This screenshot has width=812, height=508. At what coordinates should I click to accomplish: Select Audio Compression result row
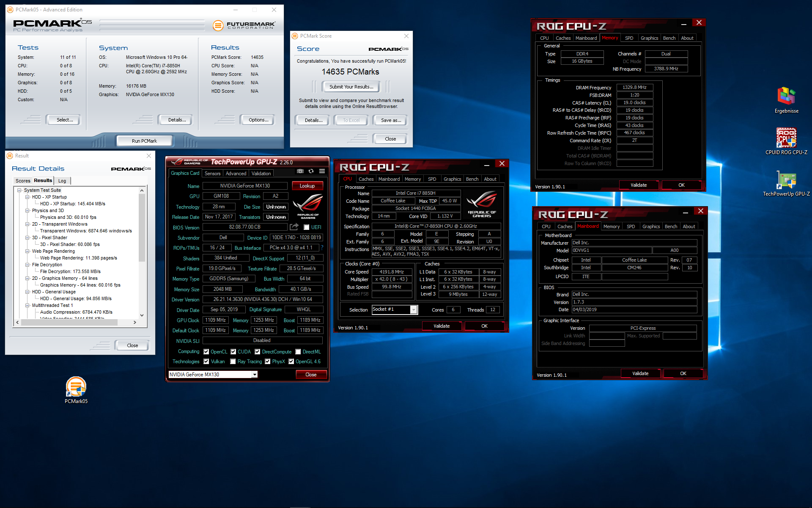[x=76, y=312]
